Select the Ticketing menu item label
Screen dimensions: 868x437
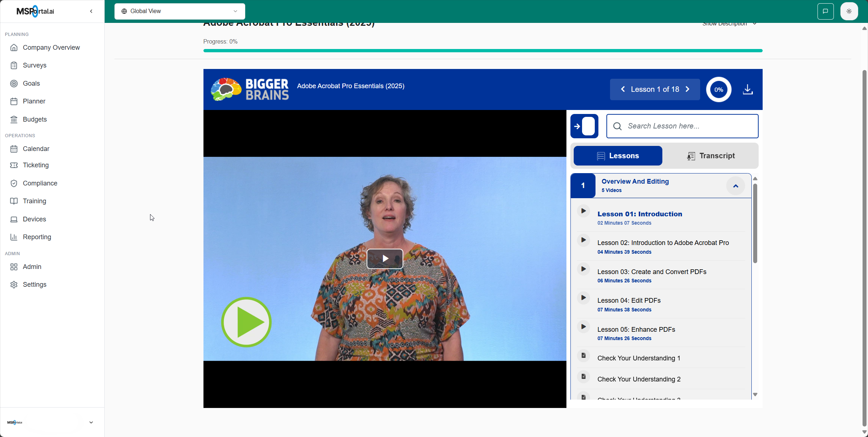(x=36, y=165)
